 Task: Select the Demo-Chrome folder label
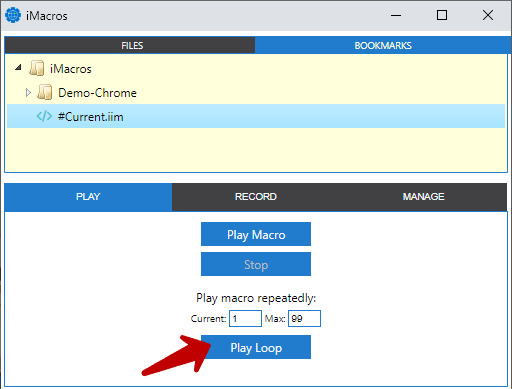point(97,93)
